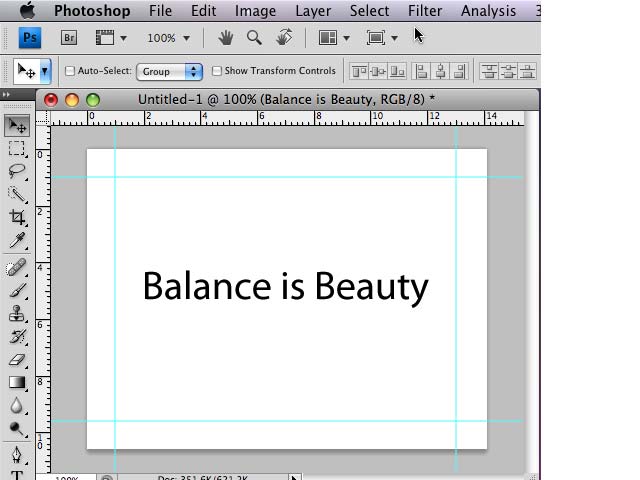Pick the Gradient tool
Viewport: 640px width, 480px height.
[x=17, y=382]
